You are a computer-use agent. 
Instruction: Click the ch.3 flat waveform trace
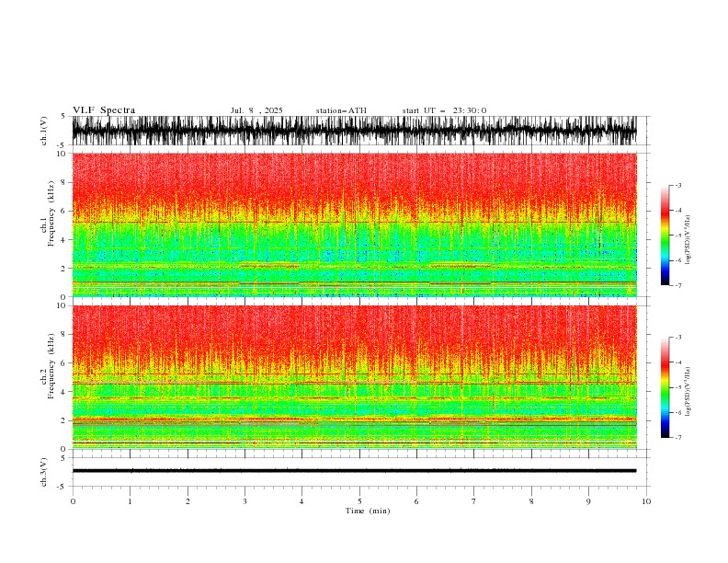click(354, 471)
